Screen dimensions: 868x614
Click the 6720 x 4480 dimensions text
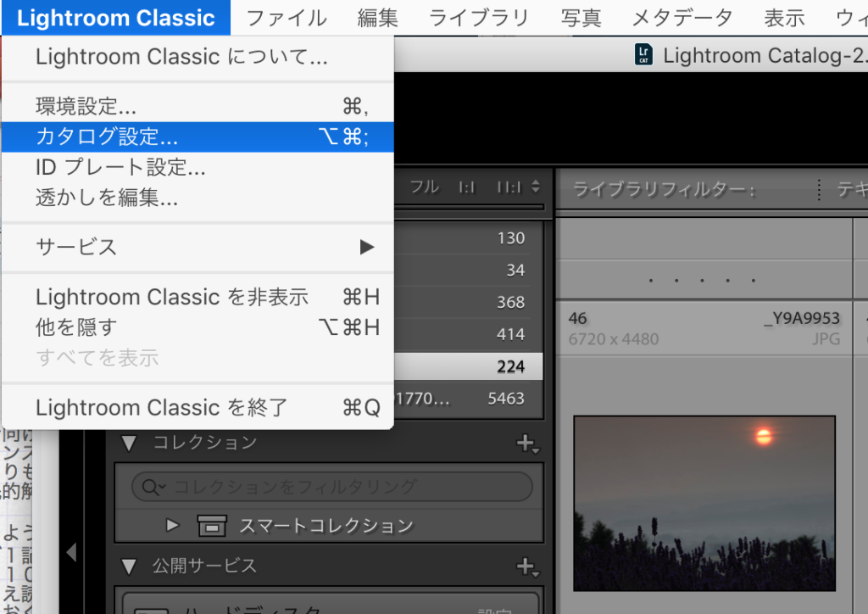coord(614,339)
